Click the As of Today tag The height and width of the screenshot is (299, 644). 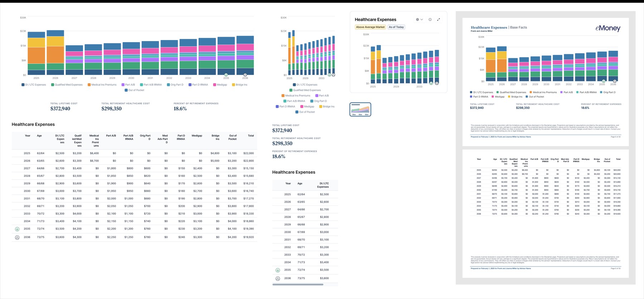(x=396, y=27)
